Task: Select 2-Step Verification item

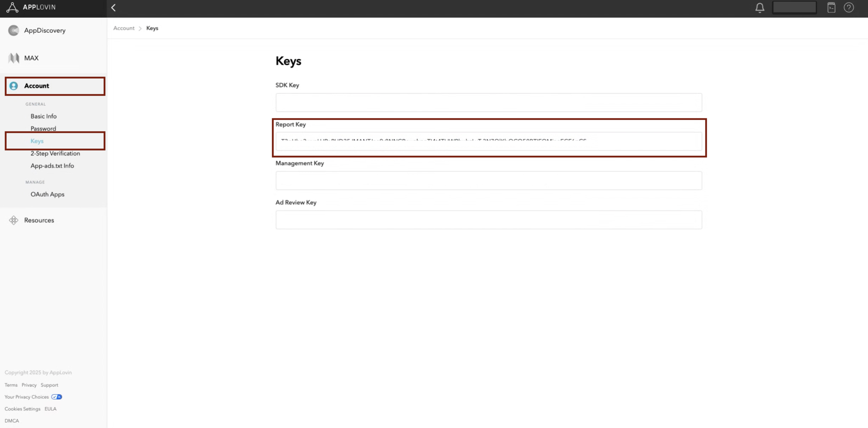Action: [55, 153]
